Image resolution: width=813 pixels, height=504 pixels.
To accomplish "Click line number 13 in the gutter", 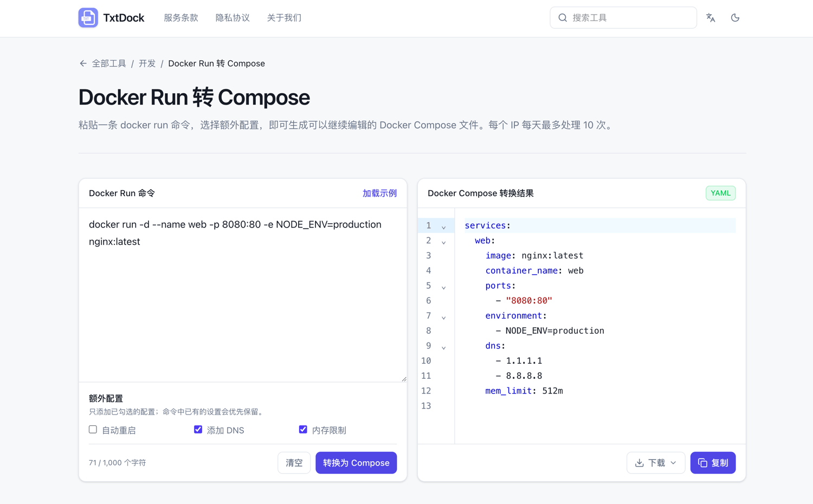I will (x=426, y=406).
